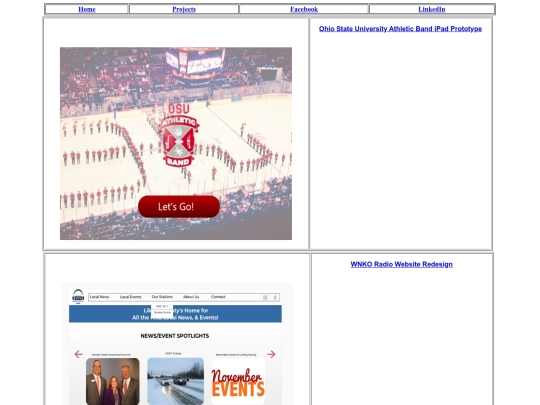This screenshot has width=540, height=405.
Task: Click the Instagram icon in WNKO mockup header
Action: click(x=265, y=298)
